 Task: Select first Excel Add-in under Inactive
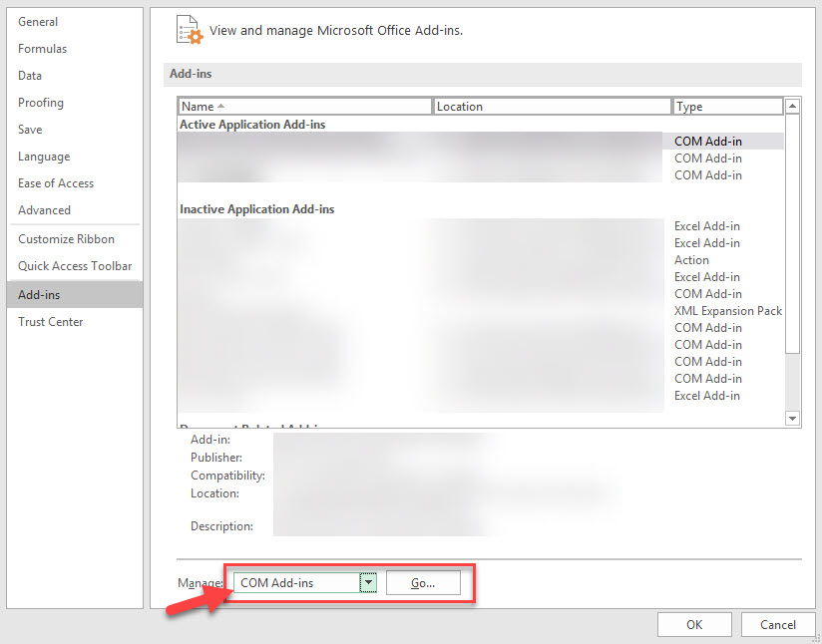point(481,226)
